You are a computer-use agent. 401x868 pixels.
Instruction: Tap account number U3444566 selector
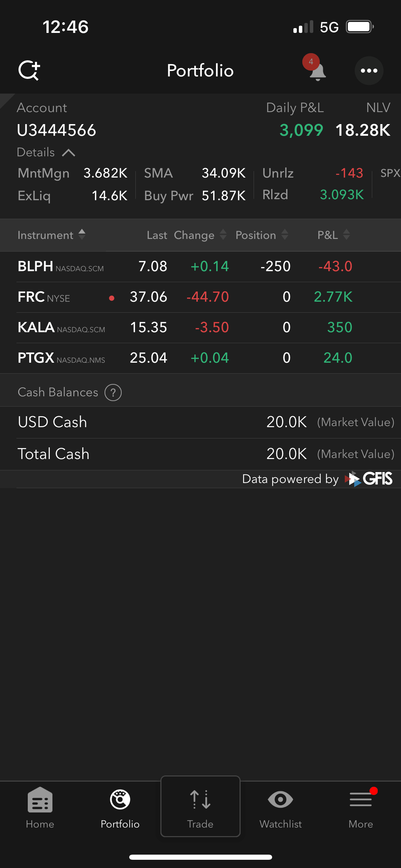click(57, 130)
